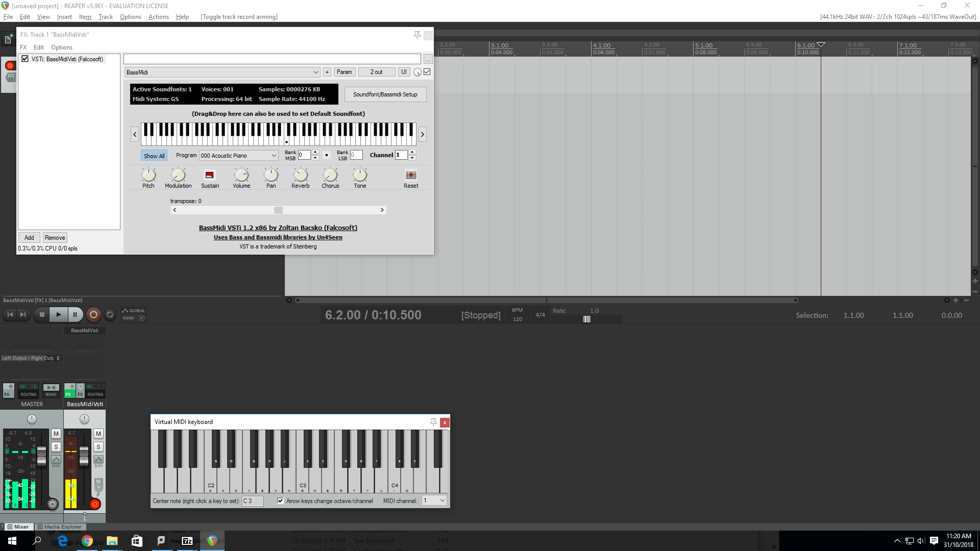Click the Chorus knob
Viewport: 980px width, 551px height.
click(330, 175)
